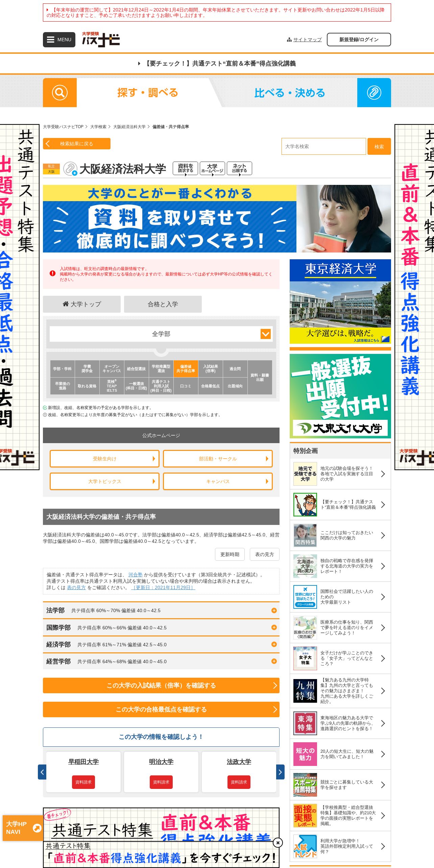Click この大学の入試結果（倍率）を確認する
The height and width of the screenshot is (868, 434).
pyautogui.click(x=161, y=685)
